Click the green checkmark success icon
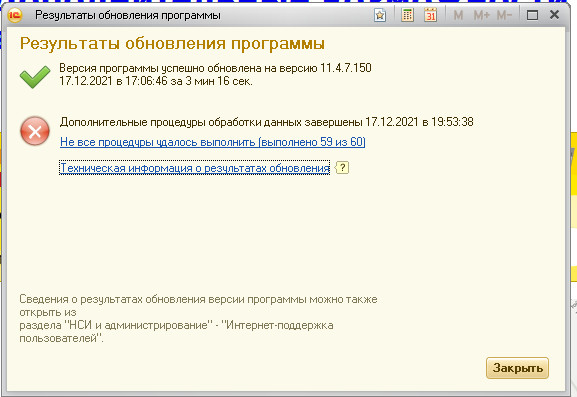 (x=35, y=77)
